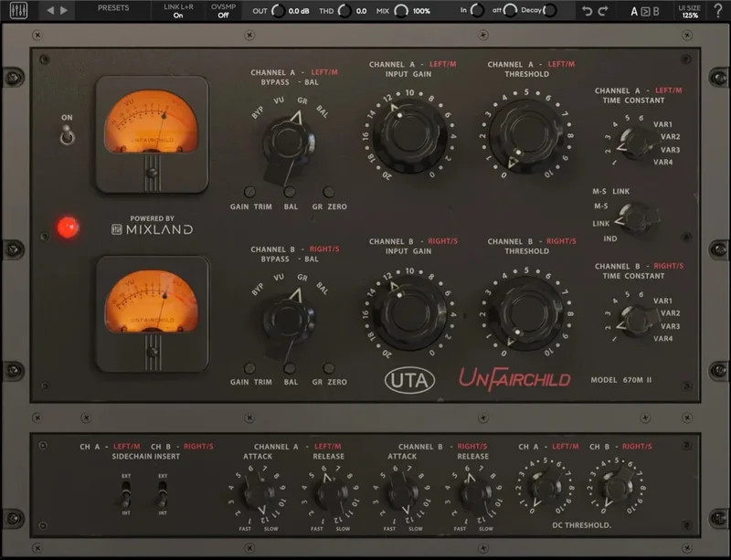
Task: Toggle OVSMP oversampling Off setting
Action: (x=223, y=11)
